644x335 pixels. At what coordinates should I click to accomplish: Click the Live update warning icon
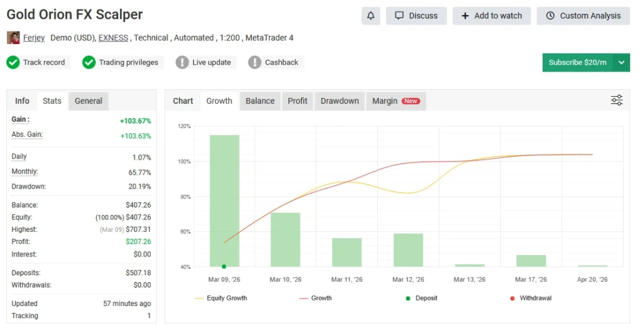[x=182, y=62]
